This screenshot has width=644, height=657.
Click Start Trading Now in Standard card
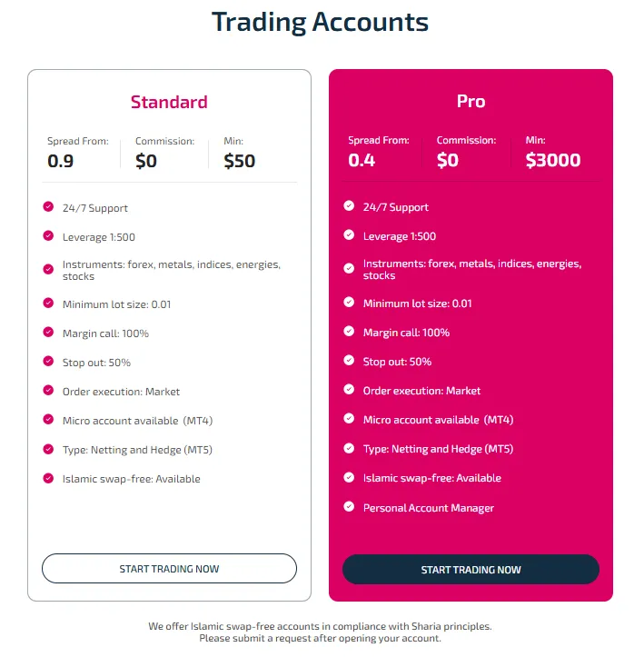point(169,569)
